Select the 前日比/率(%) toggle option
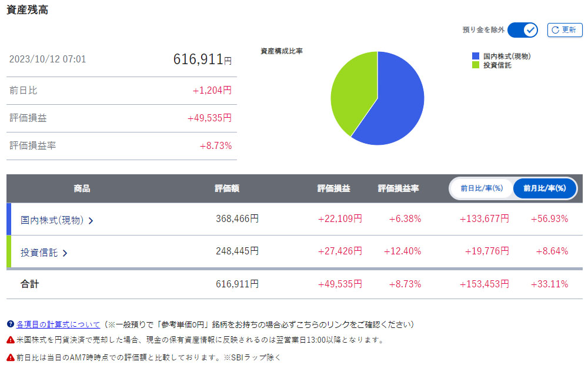The width and height of the screenshot is (588, 368). [482, 188]
